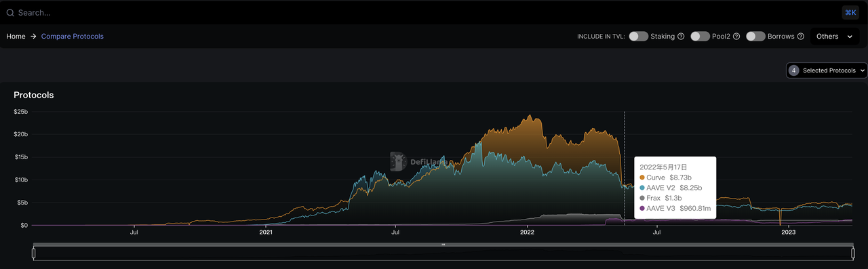Click the left range slider handle

(x=33, y=253)
